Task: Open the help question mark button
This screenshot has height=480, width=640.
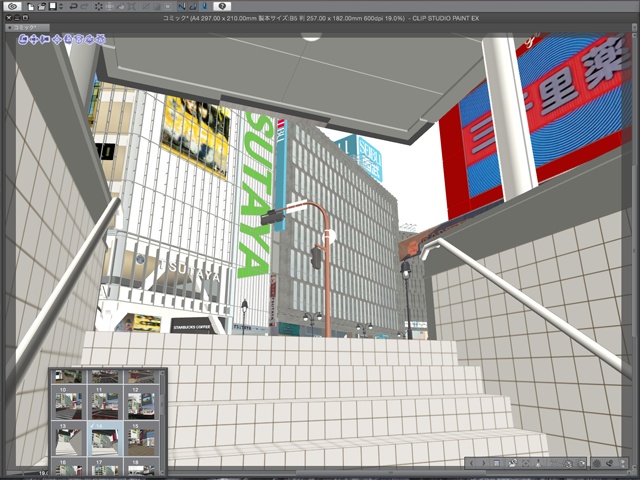Action: tap(222, 6)
